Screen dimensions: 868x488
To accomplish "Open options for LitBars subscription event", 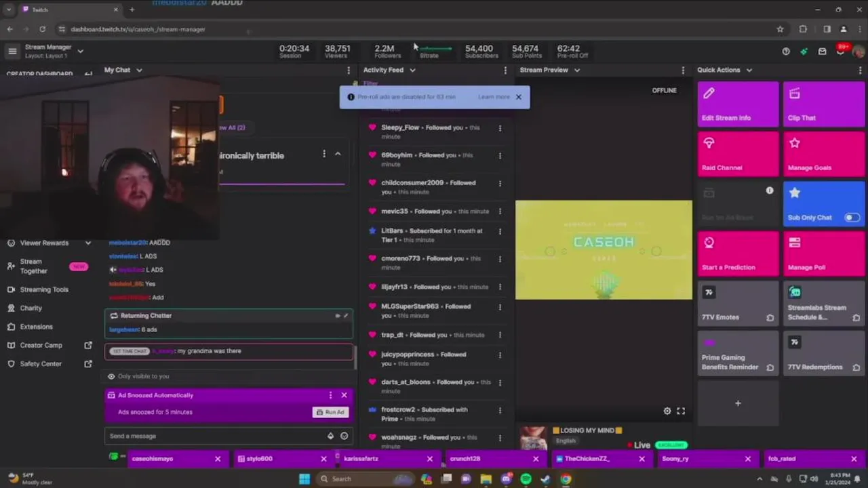I will click(500, 232).
